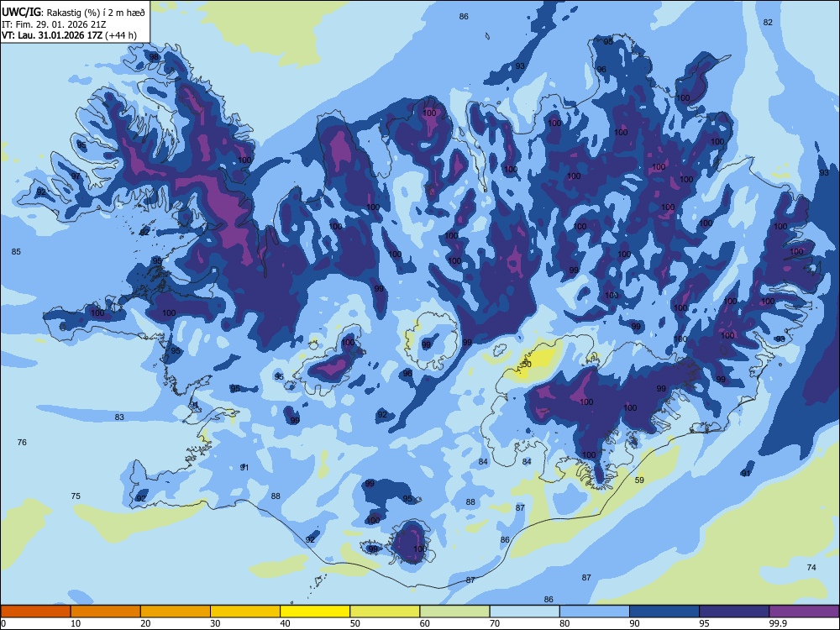Pick the 20–30 legend color band
Viewport: 840px width, 630px height.
point(176,612)
